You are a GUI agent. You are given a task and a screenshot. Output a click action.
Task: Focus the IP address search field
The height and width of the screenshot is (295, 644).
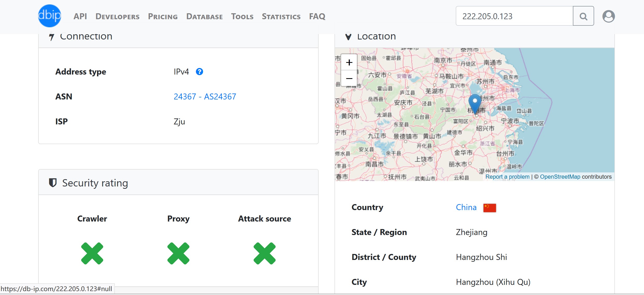(514, 16)
